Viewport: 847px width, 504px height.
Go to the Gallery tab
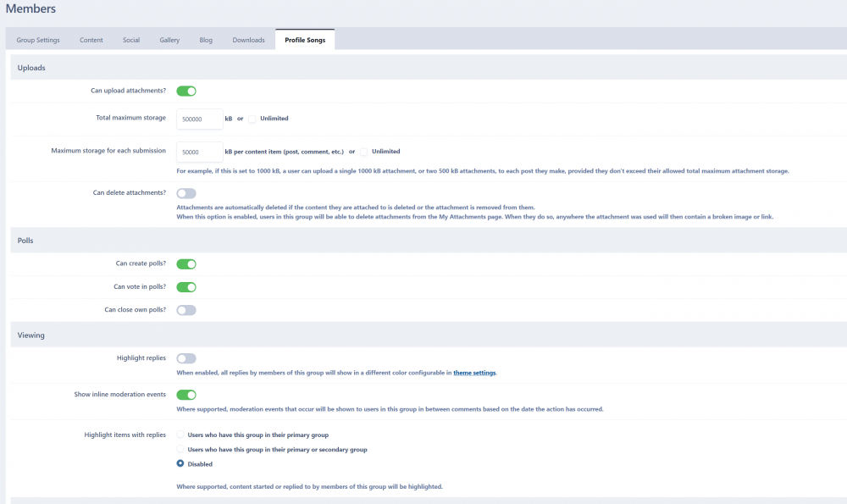click(x=169, y=40)
